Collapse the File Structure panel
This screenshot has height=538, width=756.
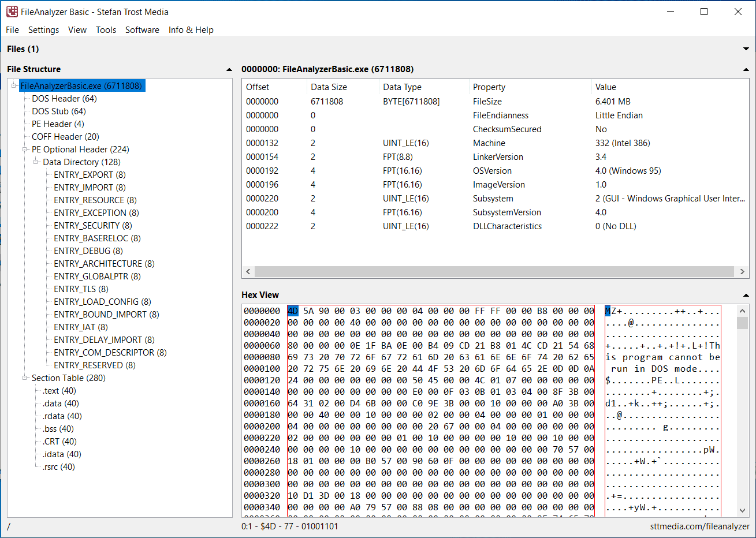[229, 69]
